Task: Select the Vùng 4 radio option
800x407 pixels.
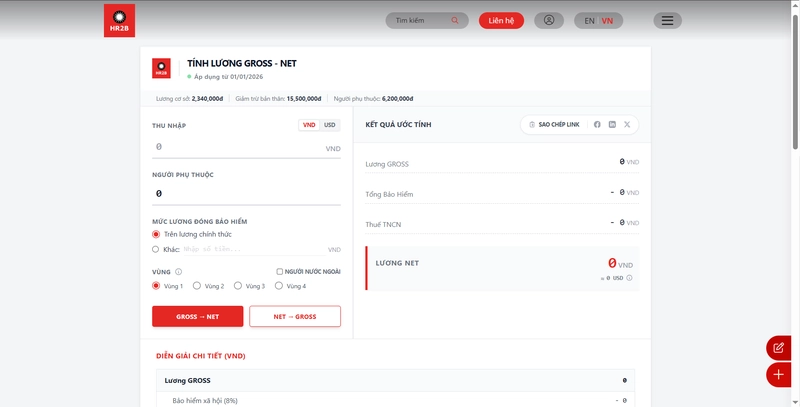Action: click(x=279, y=286)
